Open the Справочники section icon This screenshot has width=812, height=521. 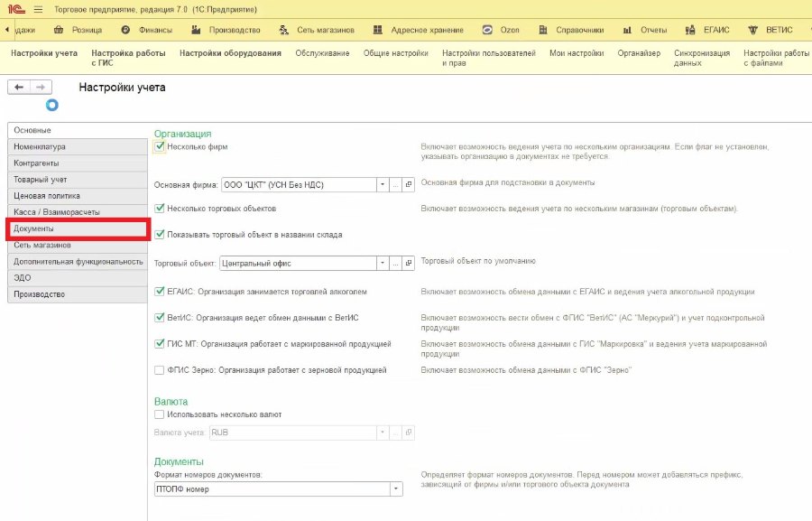tap(543, 30)
